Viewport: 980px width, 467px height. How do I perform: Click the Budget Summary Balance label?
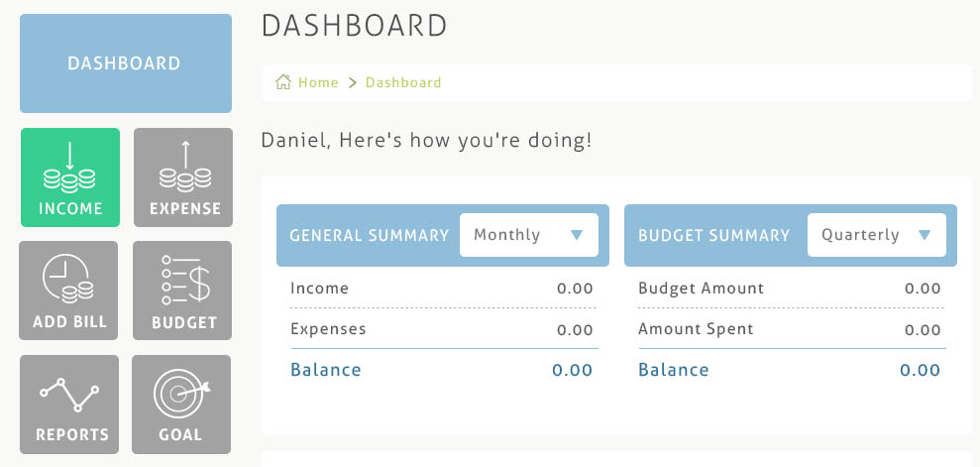pos(674,370)
